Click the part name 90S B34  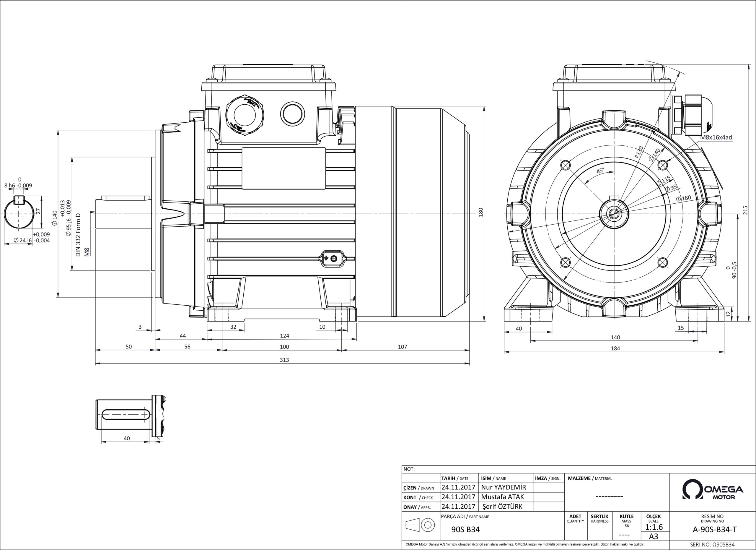click(x=465, y=529)
